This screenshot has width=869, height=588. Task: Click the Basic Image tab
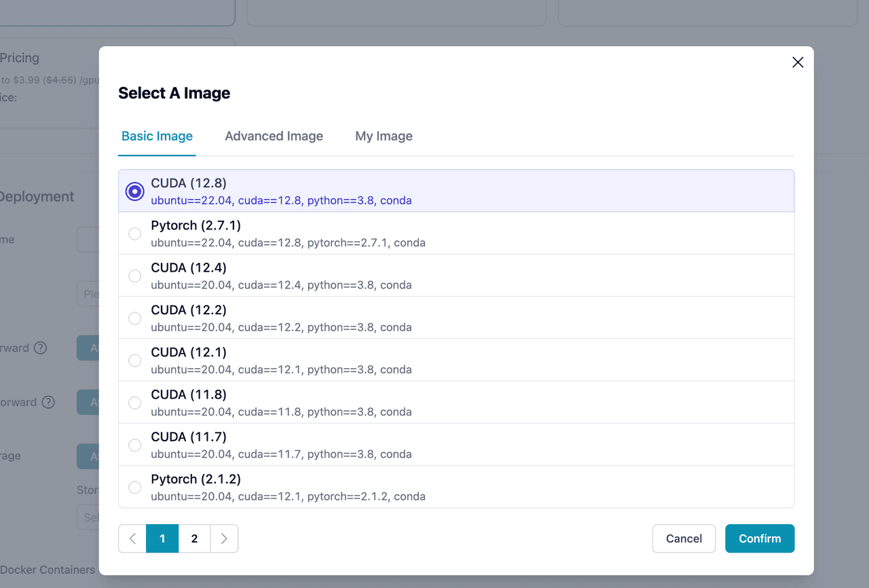tap(157, 136)
